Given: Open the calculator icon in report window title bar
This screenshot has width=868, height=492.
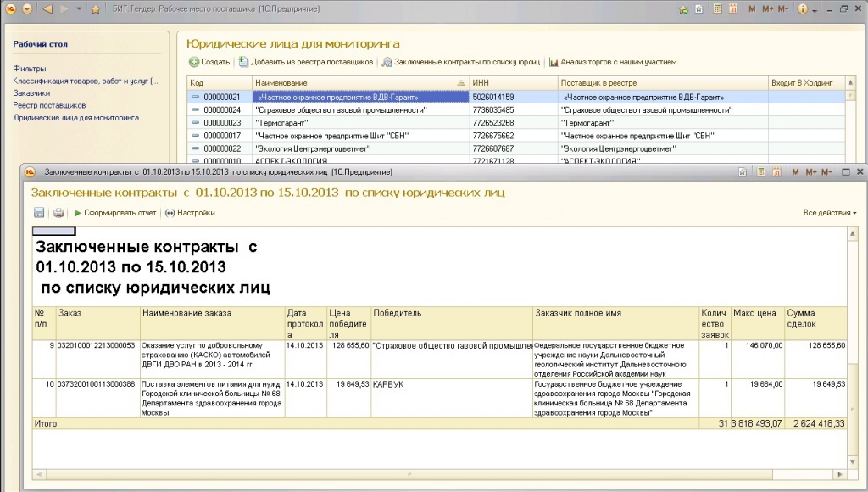Looking at the screenshot, I should 761,171.
